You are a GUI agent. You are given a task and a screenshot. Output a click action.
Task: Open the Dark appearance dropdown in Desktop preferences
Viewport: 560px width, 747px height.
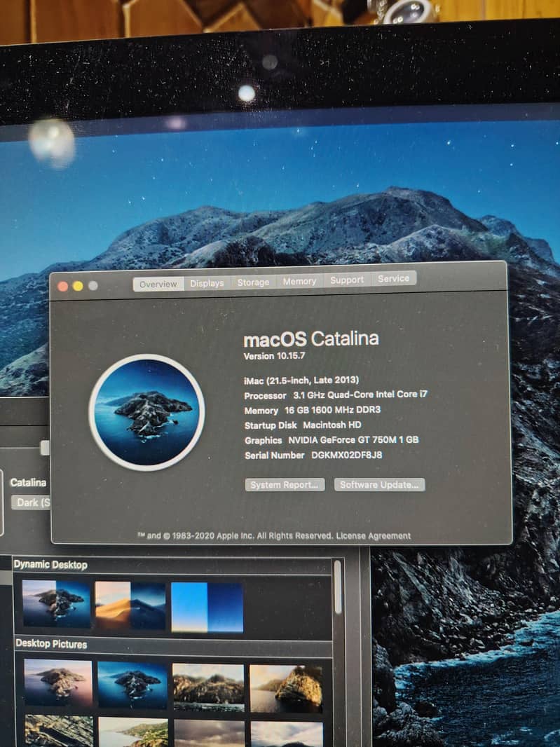coord(31,502)
